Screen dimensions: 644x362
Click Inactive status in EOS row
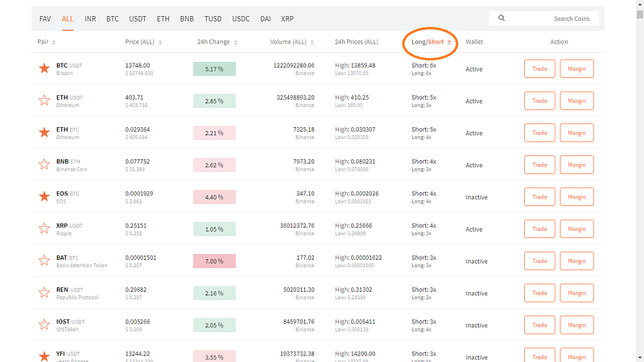tap(477, 197)
